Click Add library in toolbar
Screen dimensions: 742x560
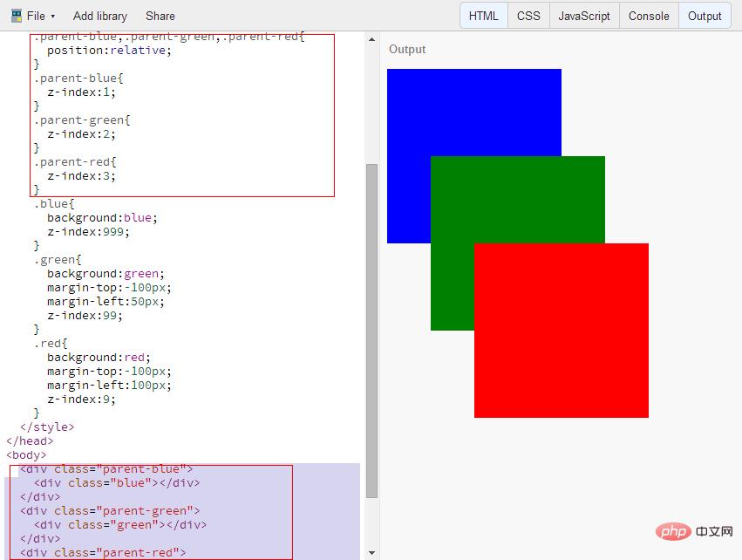pos(100,16)
